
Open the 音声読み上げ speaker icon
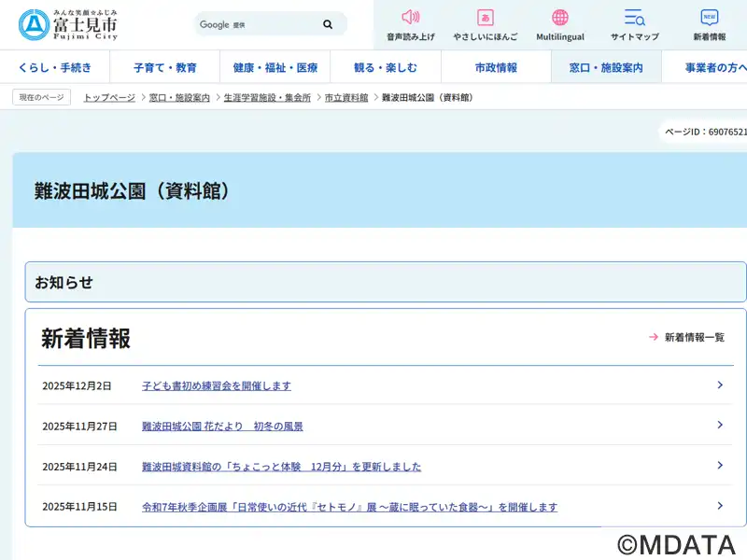pyautogui.click(x=411, y=18)
